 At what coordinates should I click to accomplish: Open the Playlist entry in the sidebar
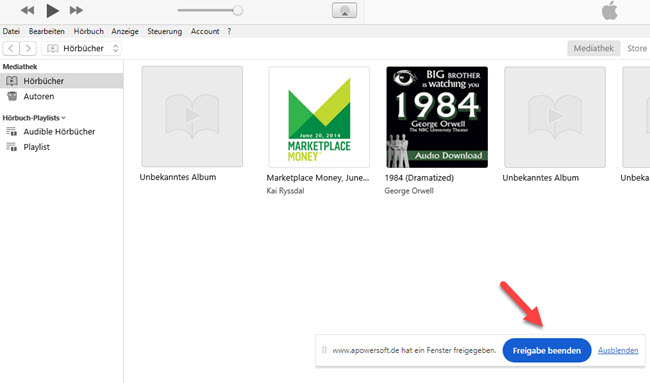36,147
